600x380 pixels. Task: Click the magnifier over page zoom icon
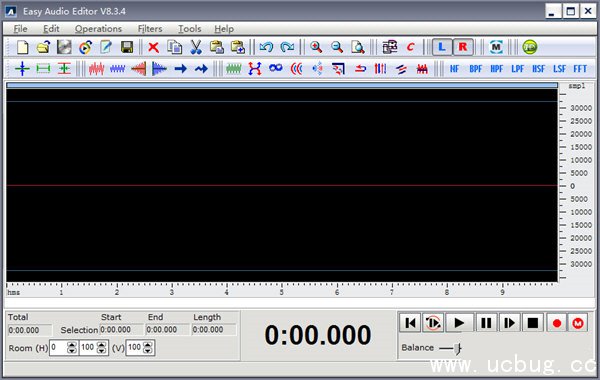click(x=358, y=47)
